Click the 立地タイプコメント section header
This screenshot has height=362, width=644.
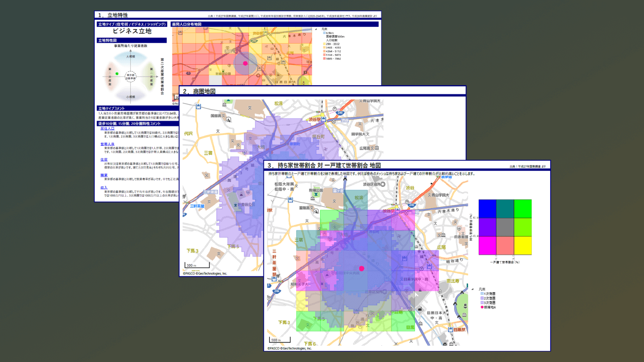tap(138, 108)
